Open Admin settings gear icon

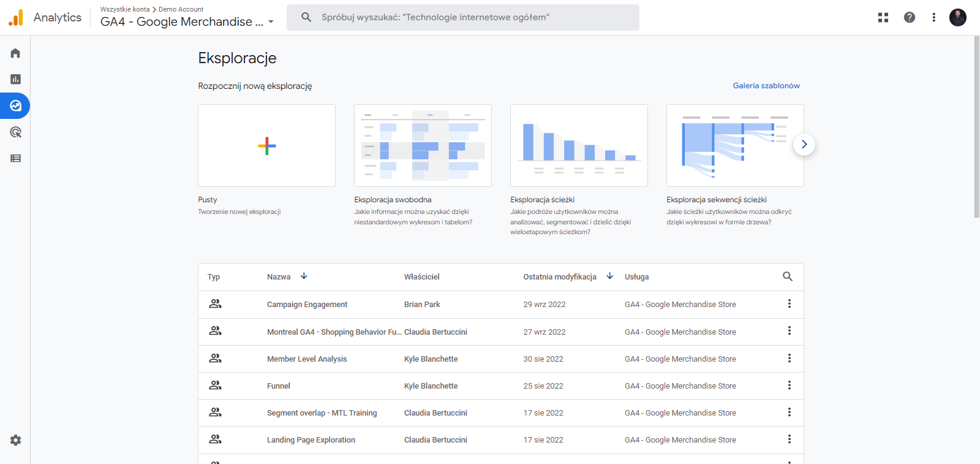[15, 440]
